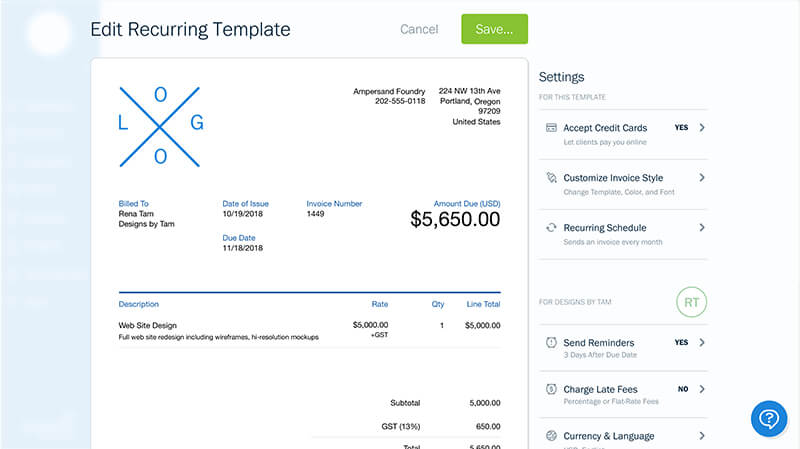Click the green Save button
This screenshot has width=800, height=449.
coord(494,29)
